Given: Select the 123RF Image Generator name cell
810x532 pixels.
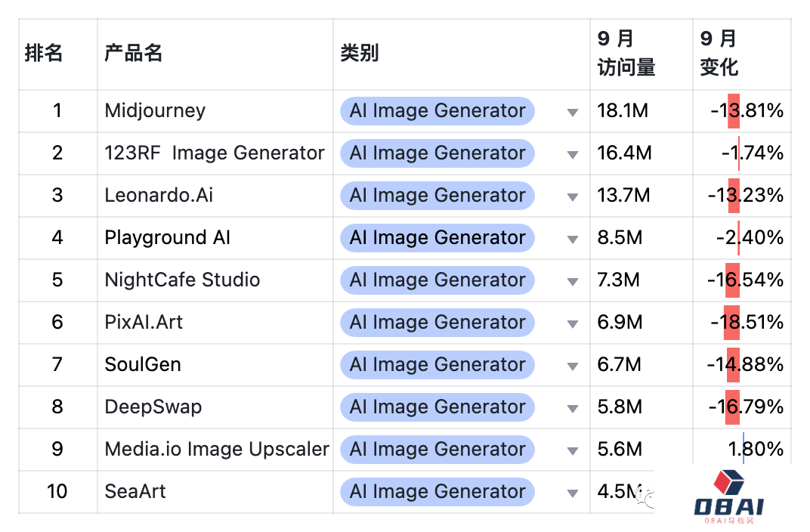Looking at the screenshot, I should tap(215, 153).
